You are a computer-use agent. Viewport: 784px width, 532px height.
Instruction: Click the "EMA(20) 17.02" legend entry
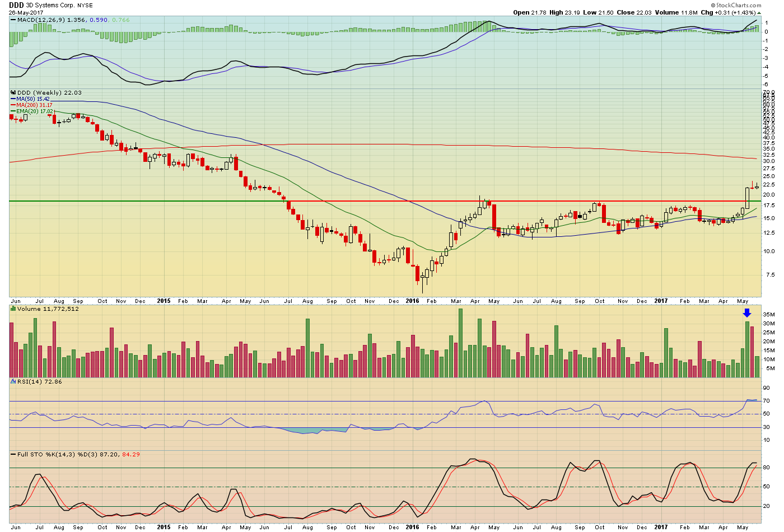pyautogui.click(x=35, y=111)
